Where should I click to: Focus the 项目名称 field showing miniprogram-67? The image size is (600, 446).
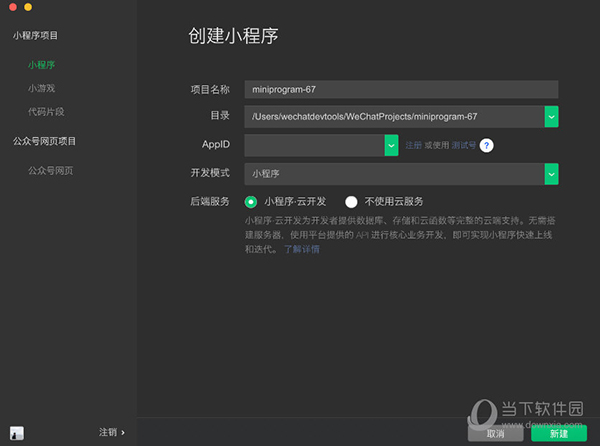click(401, 90)
